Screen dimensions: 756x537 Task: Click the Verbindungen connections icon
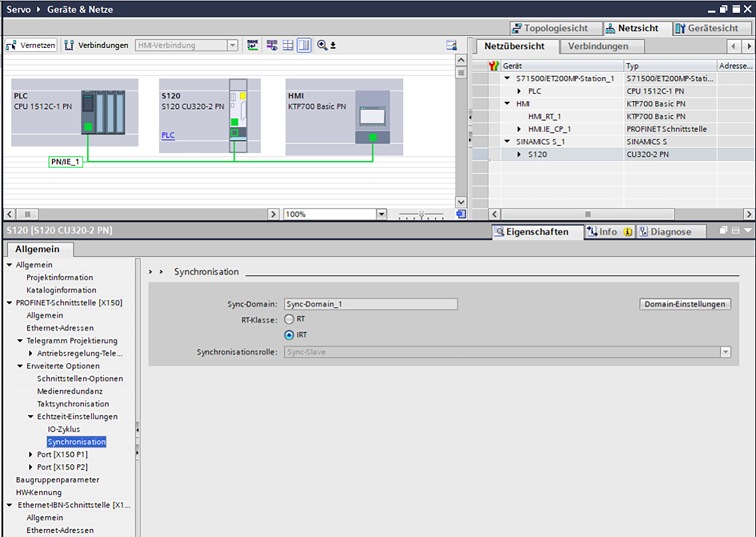pyautogui.click(x=69, y=45)
